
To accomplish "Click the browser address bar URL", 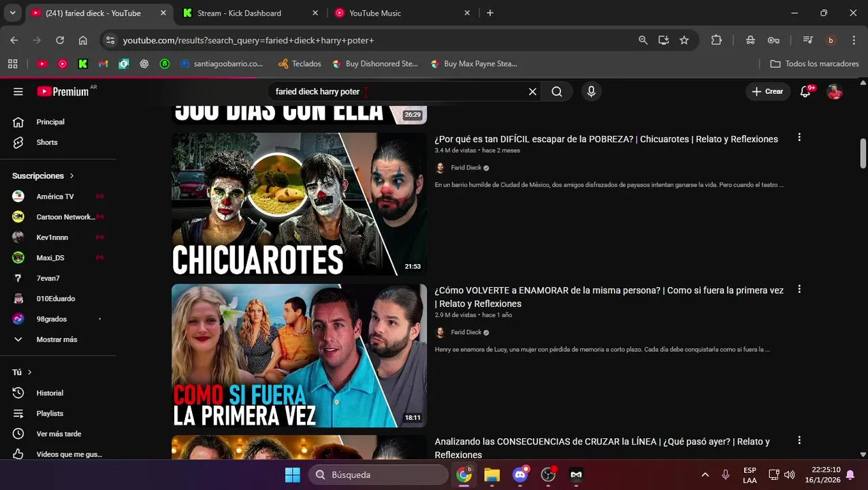I will coord(248,40).
